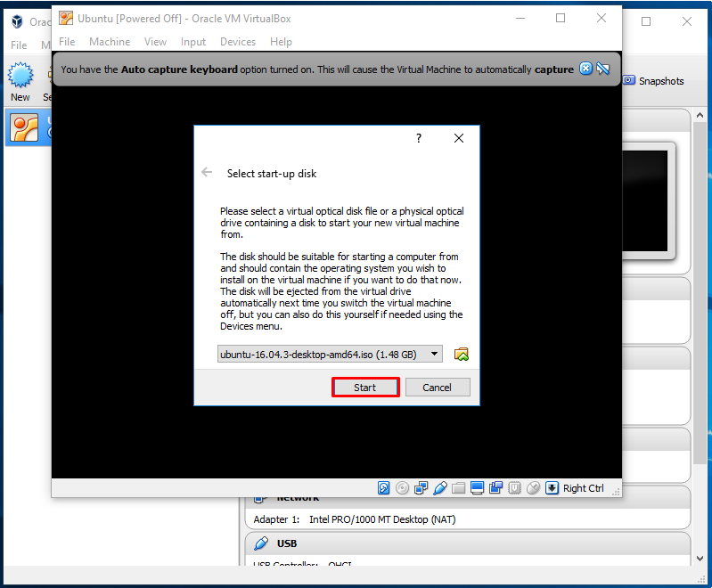Click the shared folders status icon
This screenshot has height=588, width=712.
(459, 488)
